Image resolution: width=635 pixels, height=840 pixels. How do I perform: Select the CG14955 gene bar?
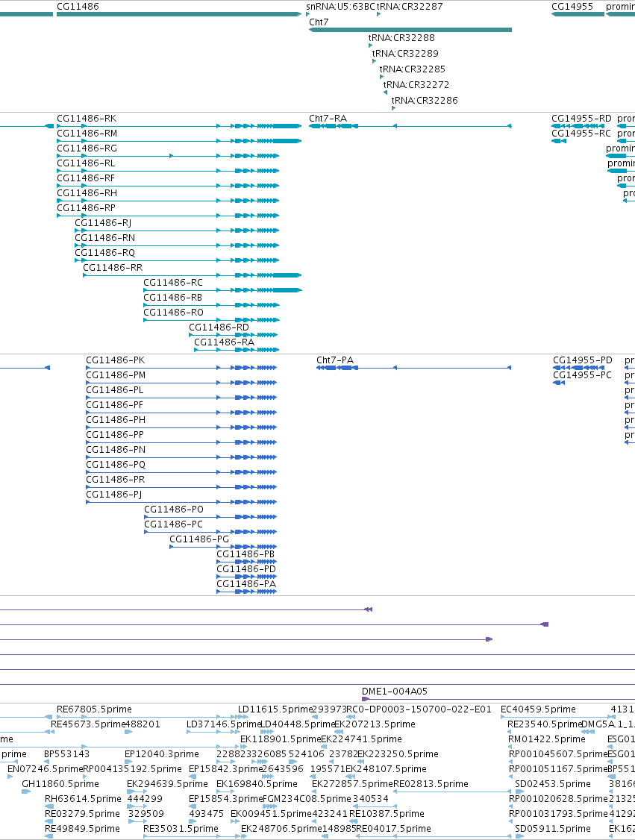click(x=578, y=14)
